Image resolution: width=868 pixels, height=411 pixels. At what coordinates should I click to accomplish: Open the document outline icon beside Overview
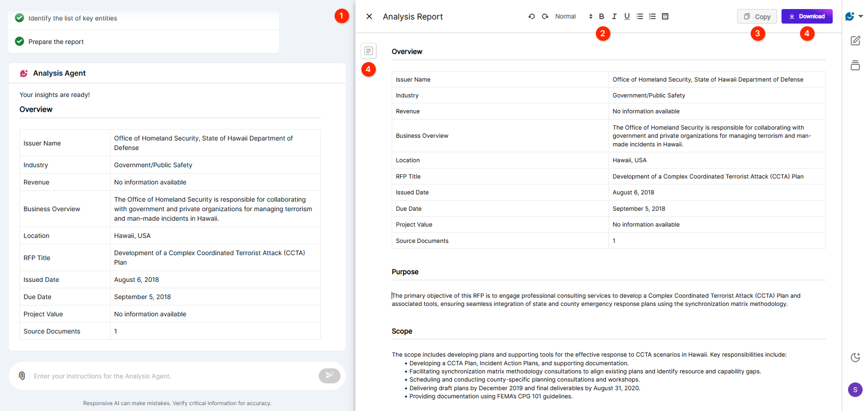[x=369, y=51]
